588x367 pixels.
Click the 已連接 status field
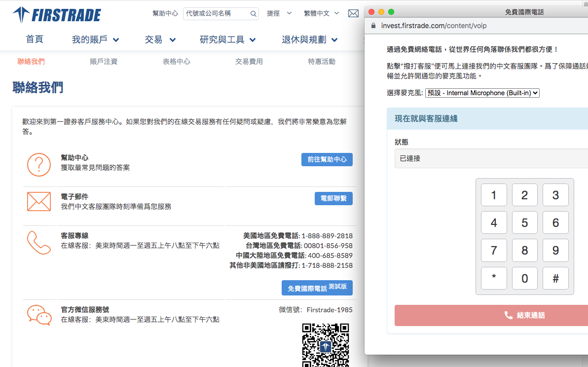tap(491, 158)
